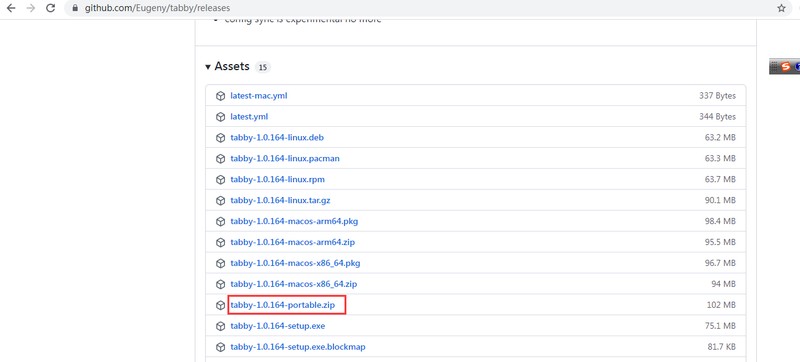The height and width of the screenshot is (362, 800).
Task: Collapse the Assets section triangle
Action: pyautogui.click(x=208, y=67)
